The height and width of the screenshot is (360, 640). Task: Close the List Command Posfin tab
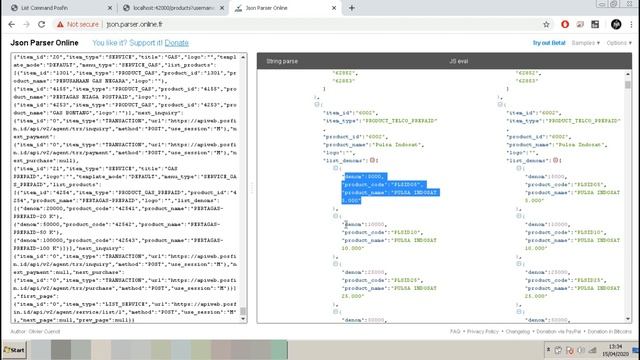point(110,8)
